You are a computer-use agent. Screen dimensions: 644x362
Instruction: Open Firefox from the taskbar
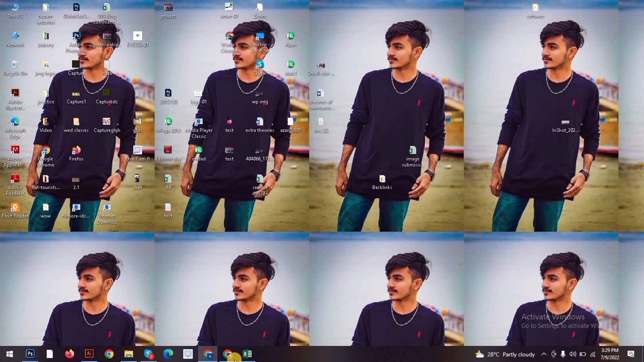click(x=69, y=354)
